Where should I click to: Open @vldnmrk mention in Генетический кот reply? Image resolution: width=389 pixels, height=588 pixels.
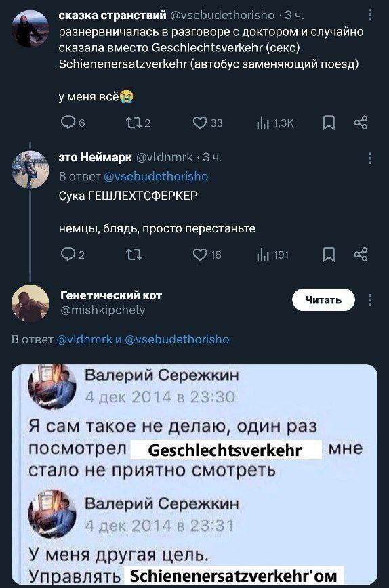[84, 339]
